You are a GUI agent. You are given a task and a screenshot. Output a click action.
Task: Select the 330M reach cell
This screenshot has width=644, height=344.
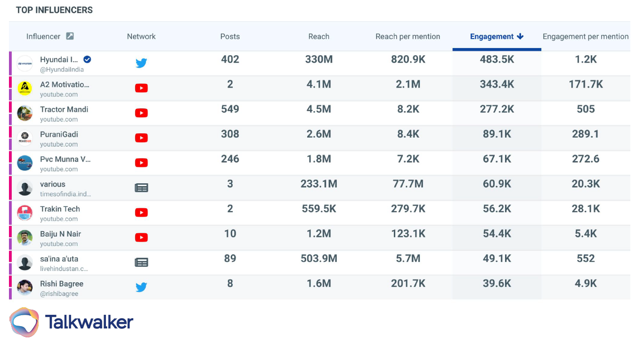click(x=319, y=59)
